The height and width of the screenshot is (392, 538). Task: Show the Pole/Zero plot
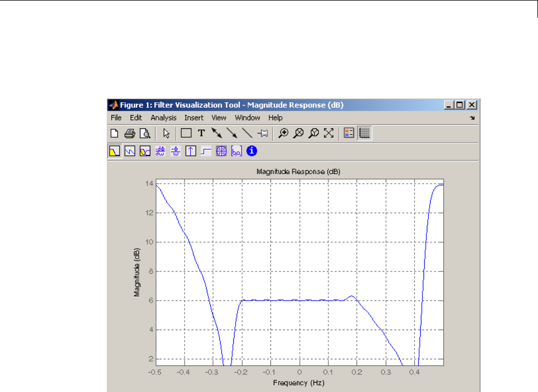(x=221, y=151)
